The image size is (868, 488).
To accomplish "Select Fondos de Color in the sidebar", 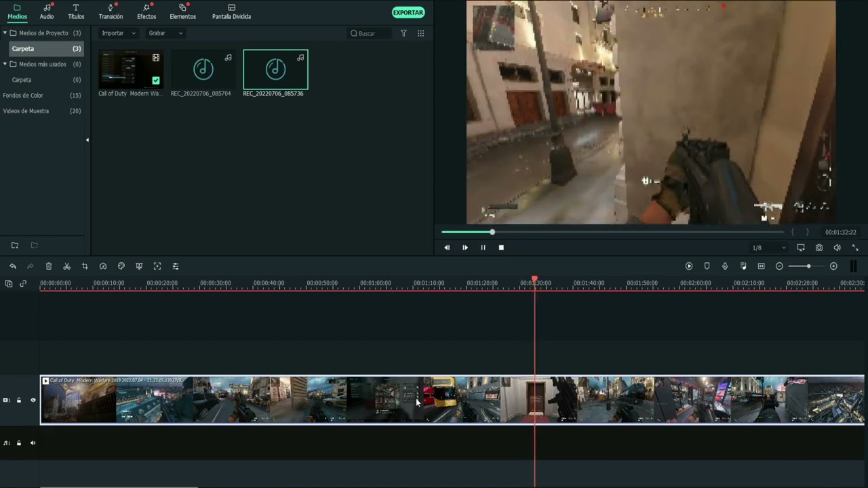I will pyautogui.click(x=42, y=96).
